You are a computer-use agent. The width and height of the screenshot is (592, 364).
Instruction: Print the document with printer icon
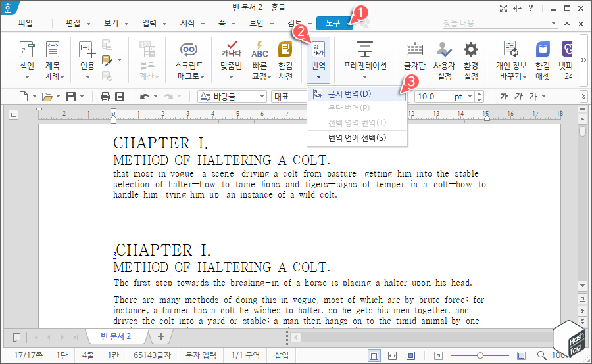coord(105,97)
